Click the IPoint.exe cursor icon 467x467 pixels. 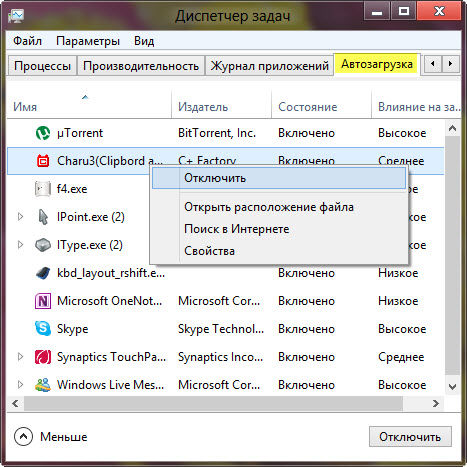click(43, 217)
